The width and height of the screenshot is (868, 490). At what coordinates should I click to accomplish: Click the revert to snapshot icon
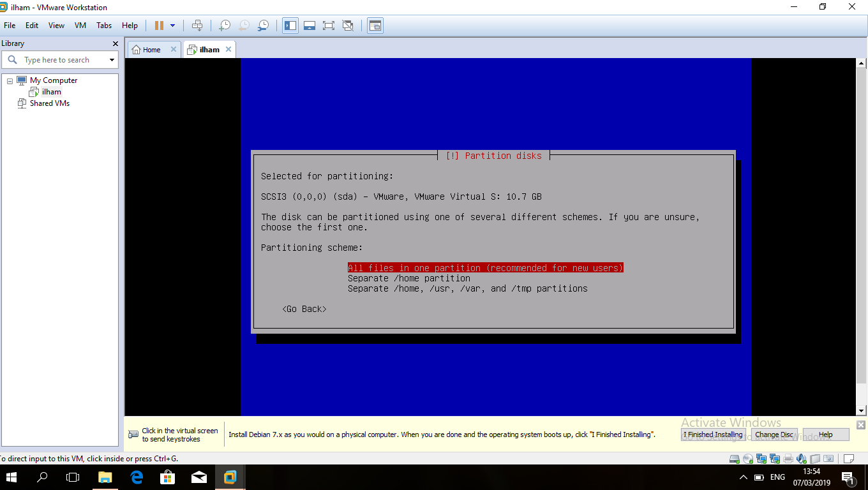(x=244, y=26)
